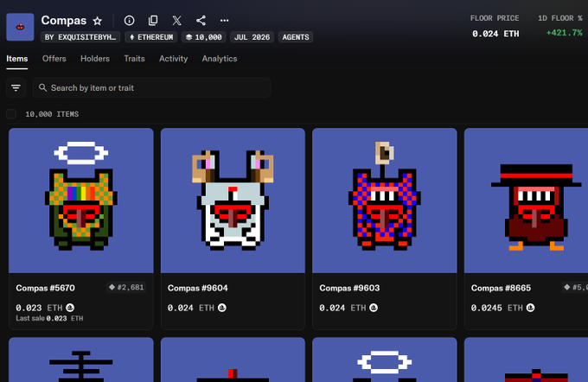Click the Last sale 0.023 ETH text

coord(49,318)
